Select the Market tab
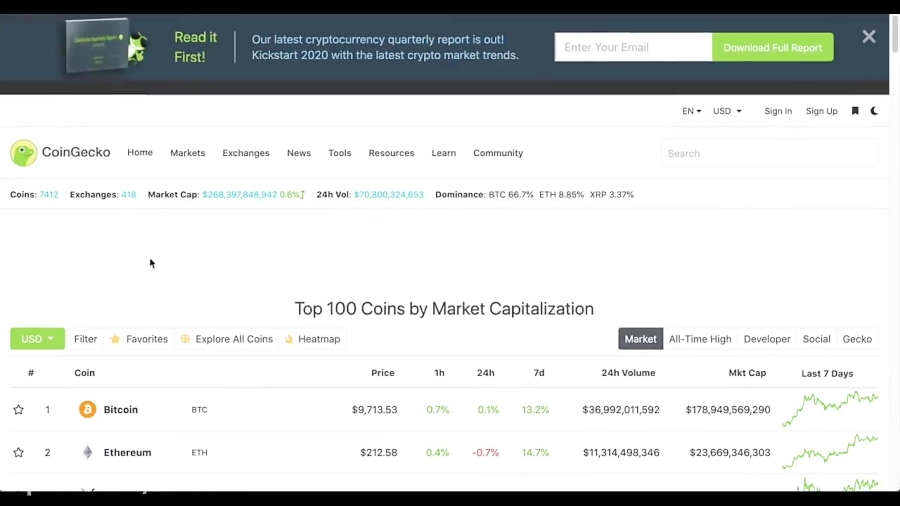900x506 pixels. click(x=641, y=338)
